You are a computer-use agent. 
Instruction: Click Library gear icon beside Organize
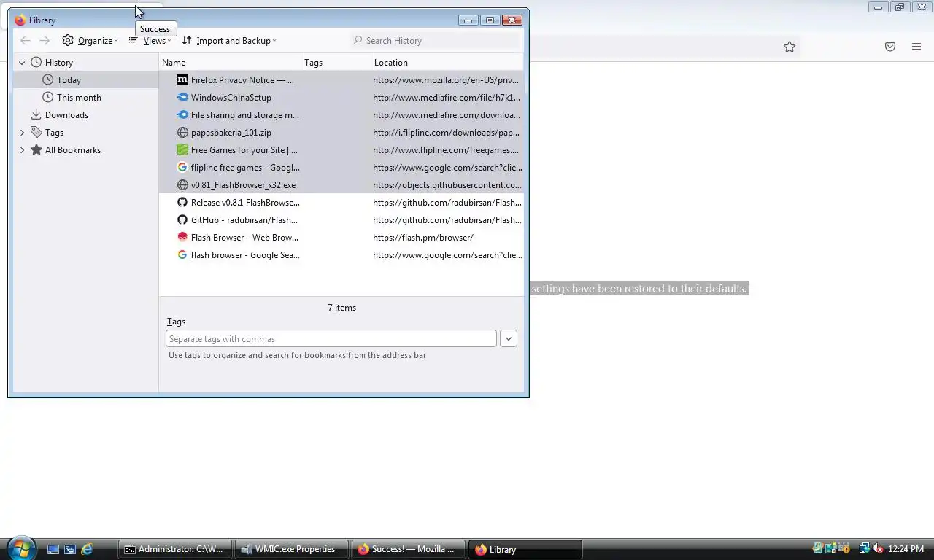tap(68, 41)
